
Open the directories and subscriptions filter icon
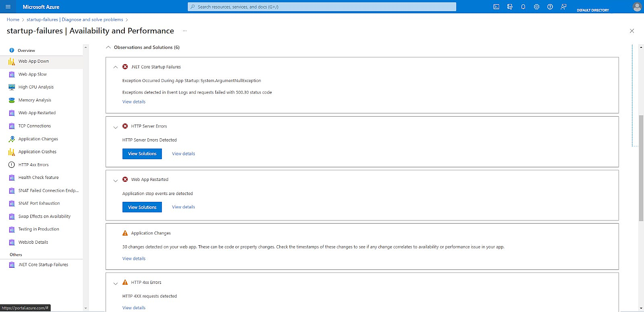[510, 7]
